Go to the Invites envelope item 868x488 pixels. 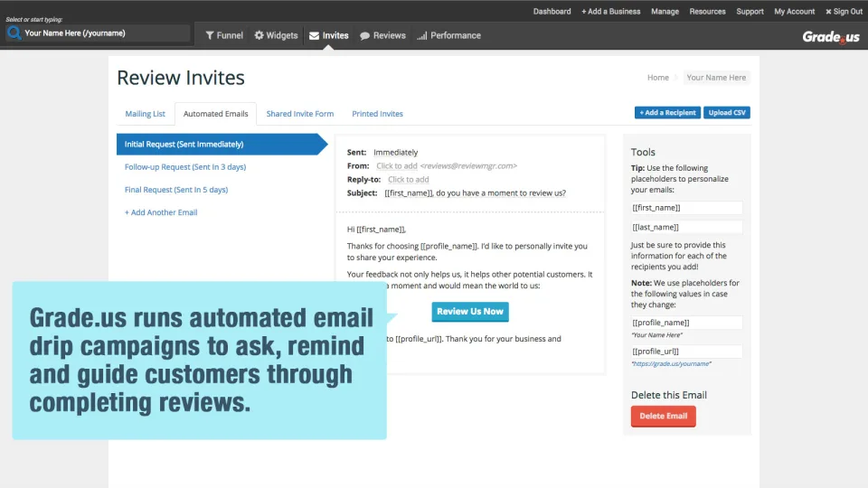(329, 35)
